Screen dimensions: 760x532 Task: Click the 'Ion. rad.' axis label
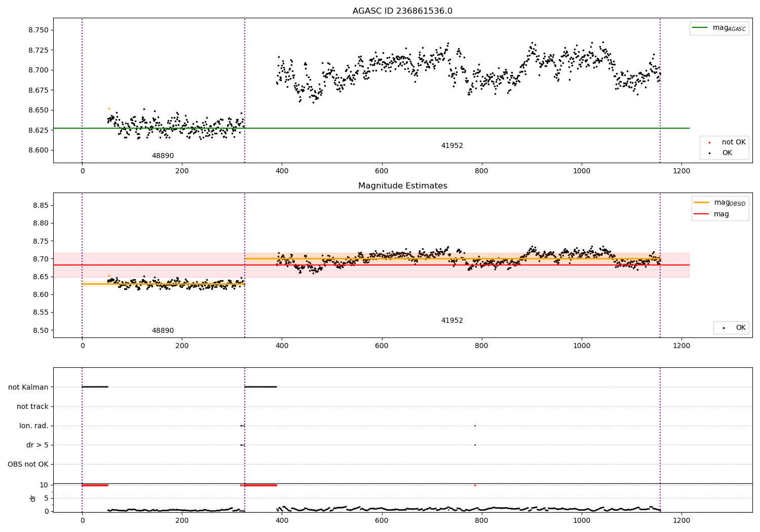pos(34,426)
